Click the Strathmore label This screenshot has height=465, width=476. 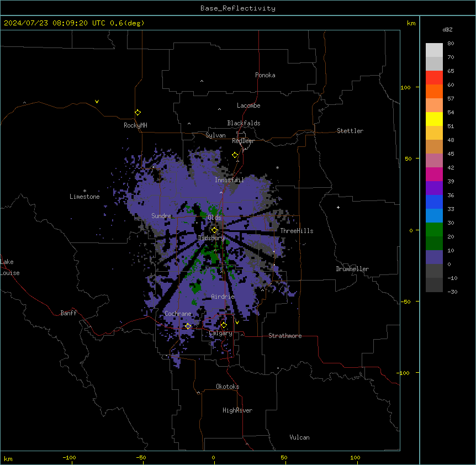(x=285, y=336)
